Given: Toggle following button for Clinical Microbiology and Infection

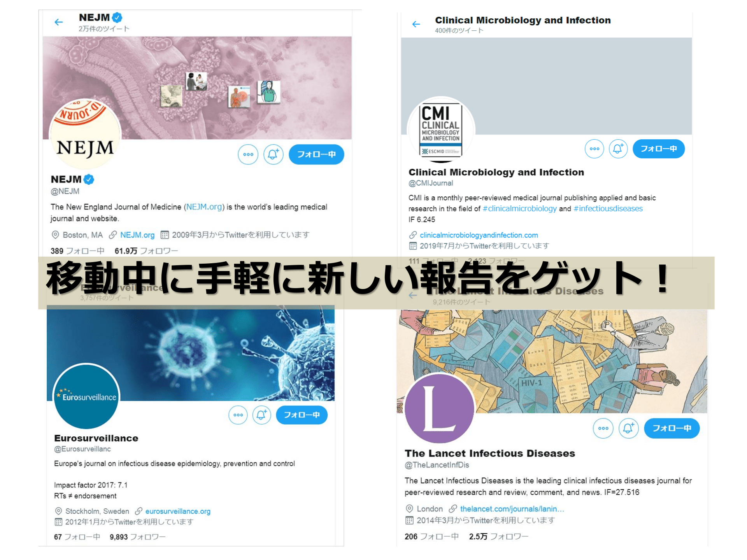Looking at the screenshot, I should coord(659,149).
